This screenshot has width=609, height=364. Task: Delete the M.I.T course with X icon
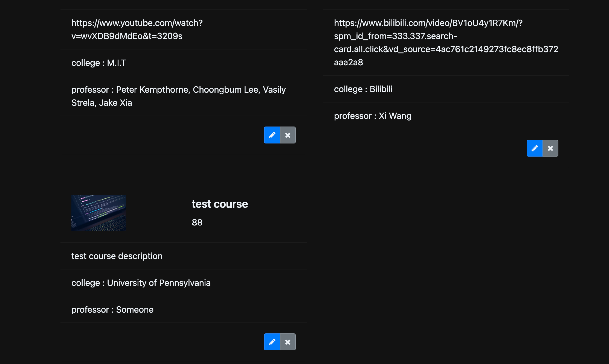pos(288,135)
